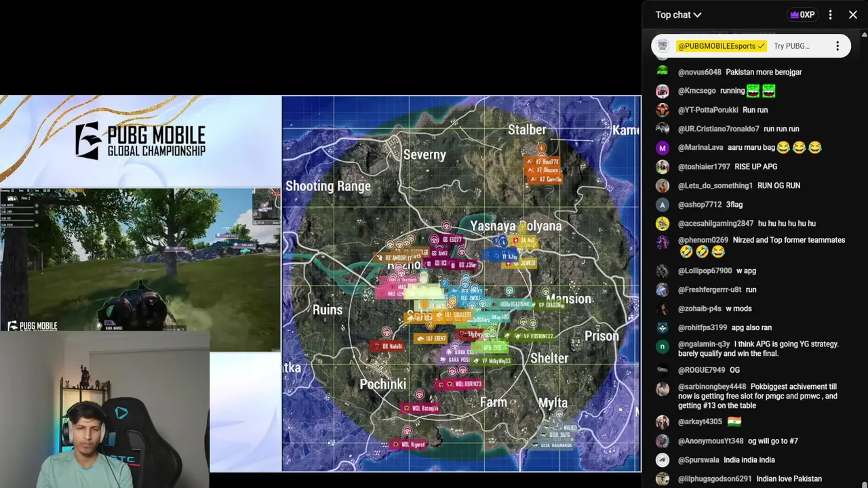
Task: Select username @Spurswala
Action: (698, 460)
